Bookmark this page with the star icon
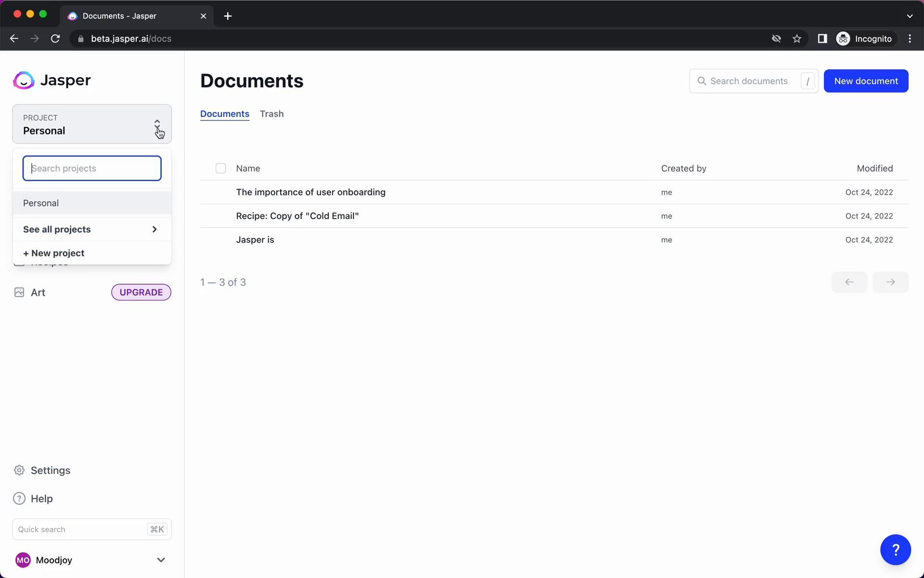This screenshot has width=924, height=578. [x=797, y=39]
